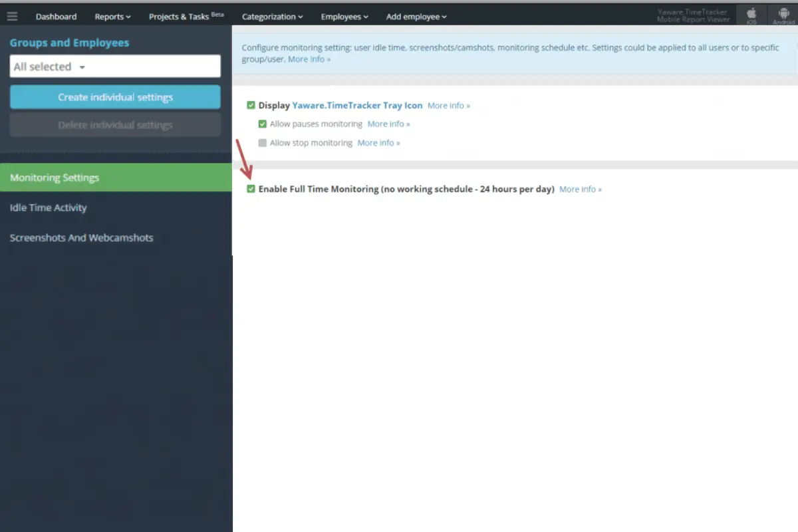
Task: Open the Employees dropdown menu
Action: [344, 16]
